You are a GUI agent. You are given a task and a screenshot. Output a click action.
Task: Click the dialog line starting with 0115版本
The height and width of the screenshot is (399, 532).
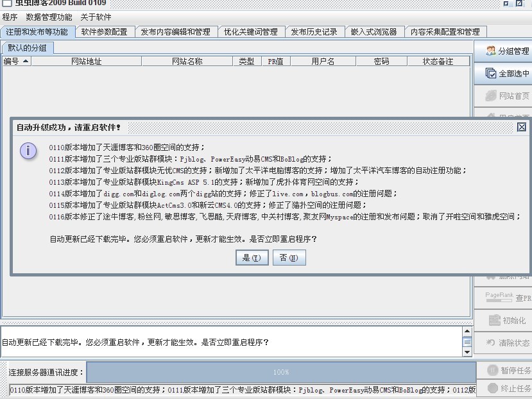tap(208, 205)
